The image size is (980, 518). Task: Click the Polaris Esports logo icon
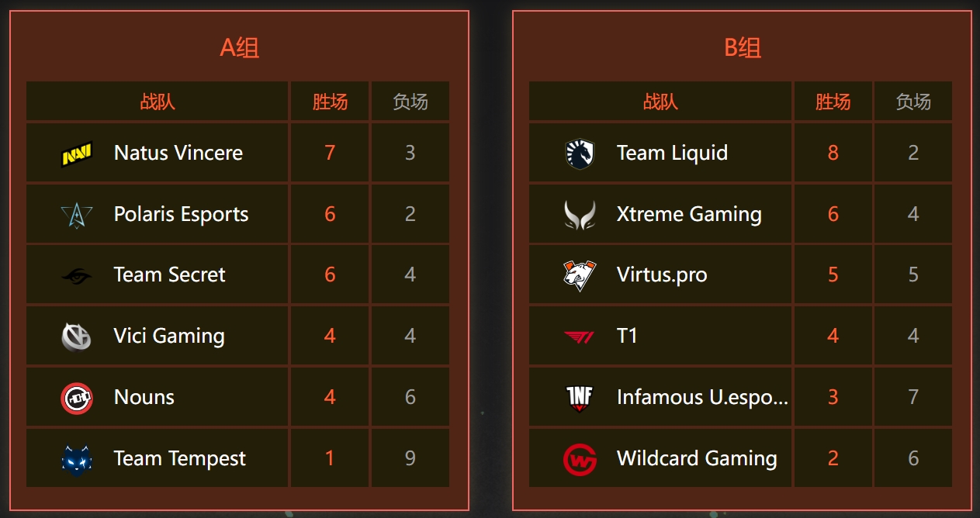point(77,214)
